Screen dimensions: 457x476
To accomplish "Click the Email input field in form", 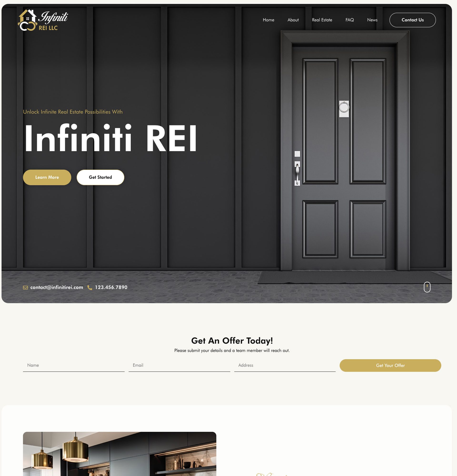I will 179,365.
